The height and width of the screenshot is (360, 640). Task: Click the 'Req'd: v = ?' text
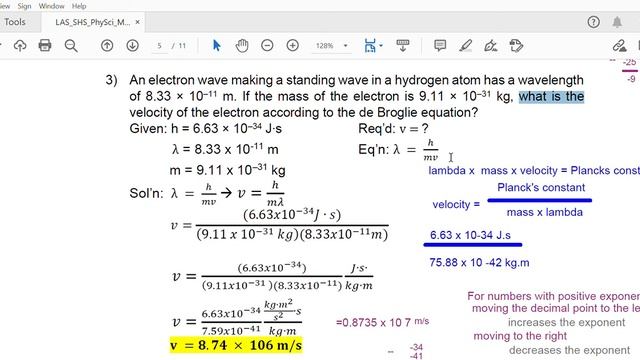(x=393, y=129)
